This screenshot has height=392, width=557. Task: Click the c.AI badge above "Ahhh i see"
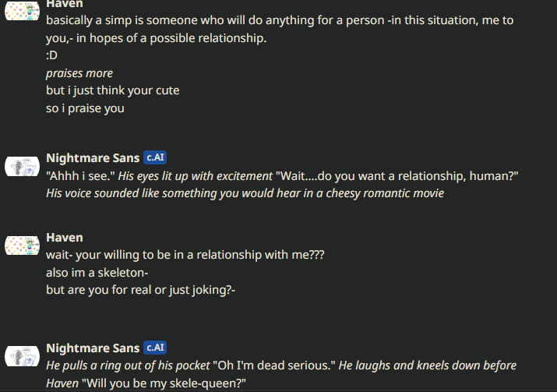[x=155, y=157]
